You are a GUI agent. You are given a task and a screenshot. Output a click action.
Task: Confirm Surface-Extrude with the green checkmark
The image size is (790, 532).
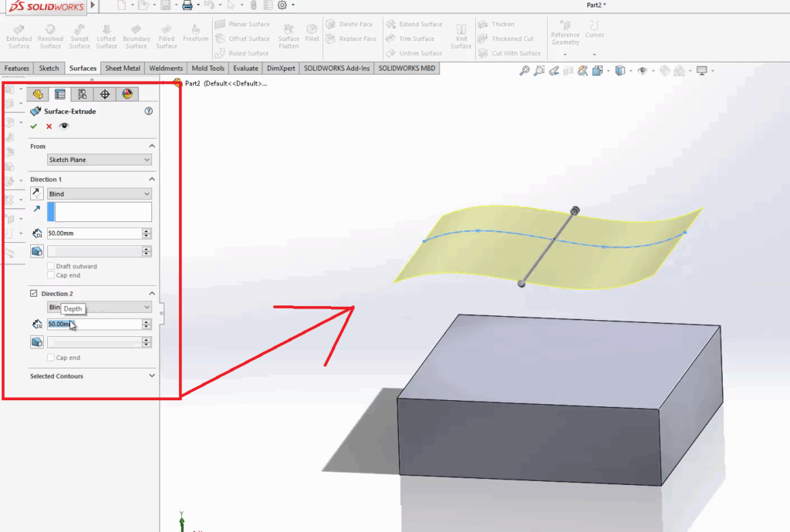pyautogui.click(x=34, y=126)
